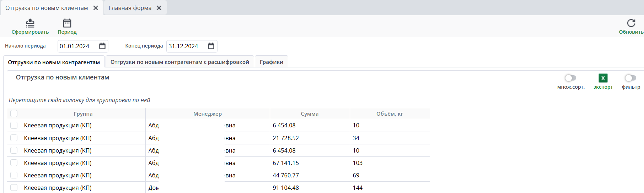The height and width of the screenshot is (193, 644).
Task: Check the row with sum 21 728.52
Action: click(x=14, y=138)
